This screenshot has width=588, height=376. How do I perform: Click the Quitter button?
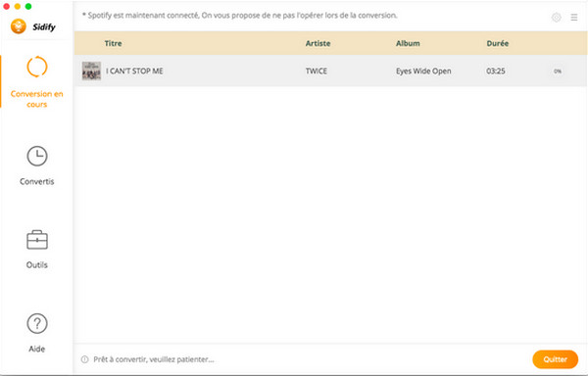click(x=555, y=359)
